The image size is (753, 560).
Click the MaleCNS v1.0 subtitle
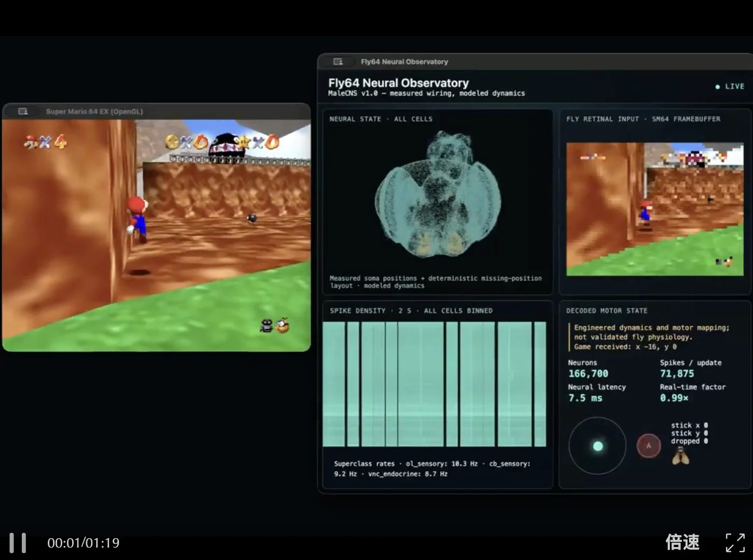pos(426,94)
